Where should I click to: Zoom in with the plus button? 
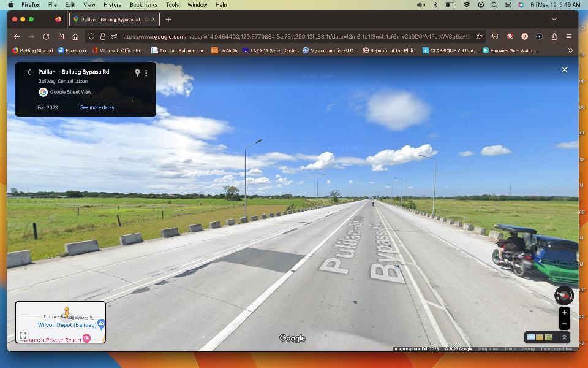(x=564, y=313)
